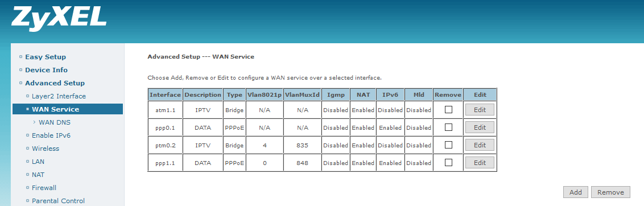Tick the Remove checkbox for atm1.1

[448, 109]
